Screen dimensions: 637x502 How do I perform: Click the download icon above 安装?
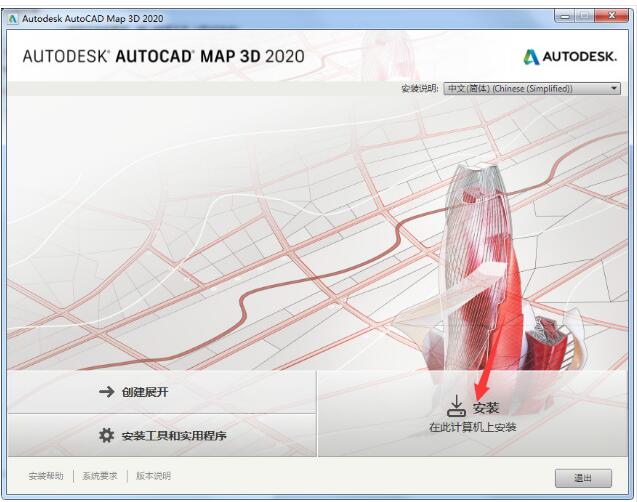pos(456,405)
